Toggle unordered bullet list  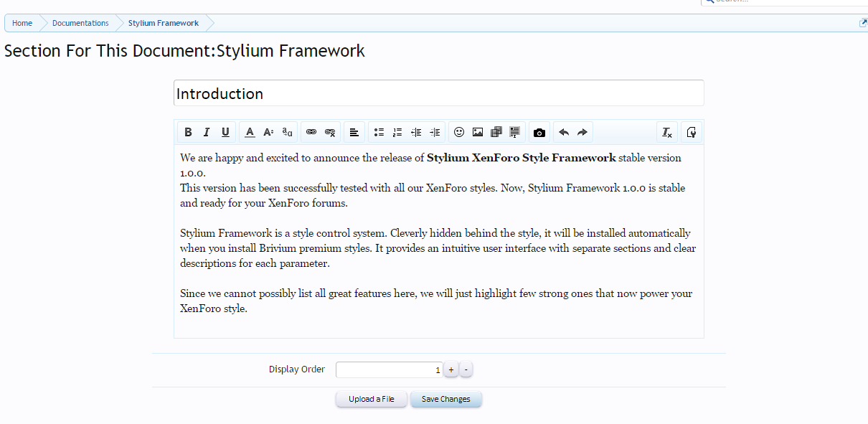tap(379, 132)
